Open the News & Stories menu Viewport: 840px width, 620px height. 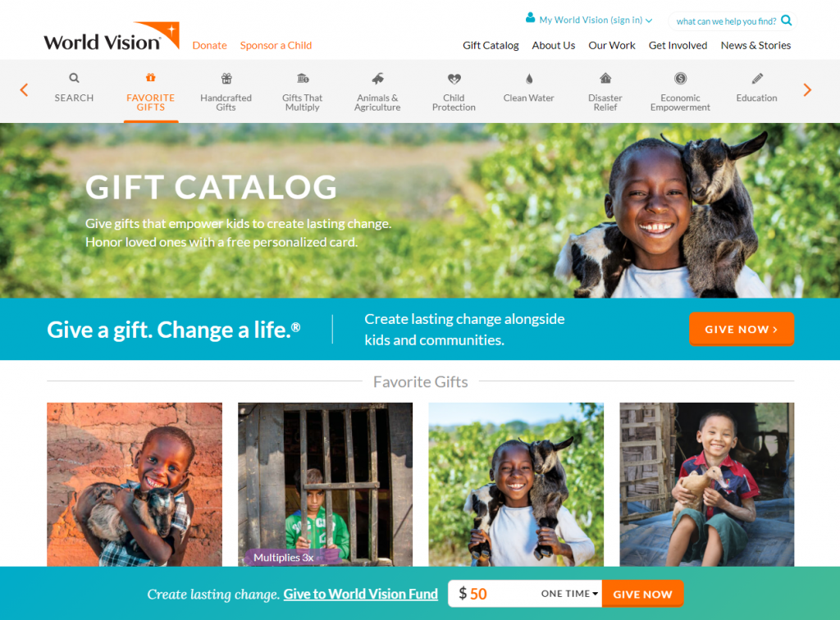pos(756,45)
